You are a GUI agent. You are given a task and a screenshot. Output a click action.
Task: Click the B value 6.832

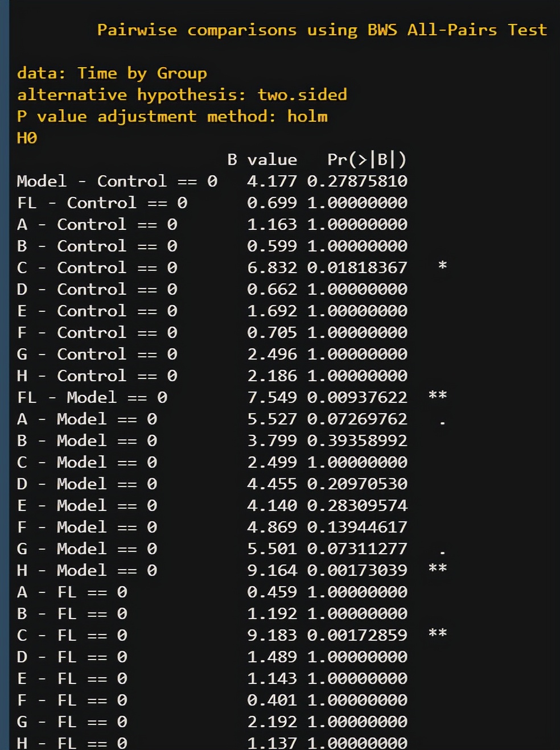(x=271, y=268)
